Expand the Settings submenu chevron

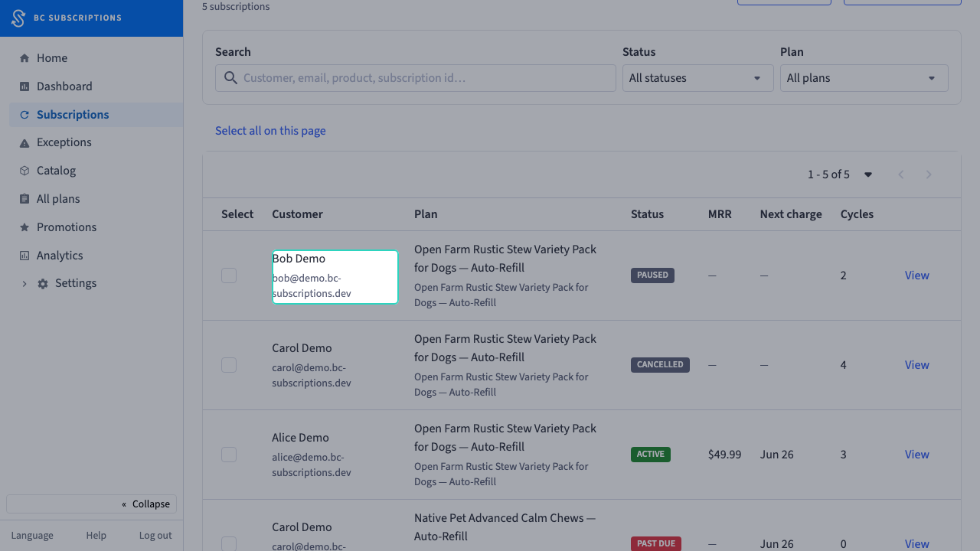click(x=24, y=284)
